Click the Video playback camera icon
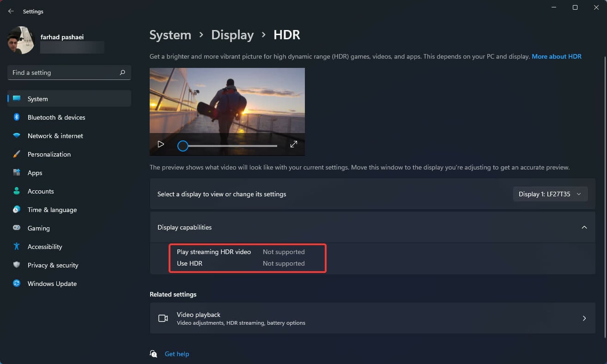 (163, 318)
